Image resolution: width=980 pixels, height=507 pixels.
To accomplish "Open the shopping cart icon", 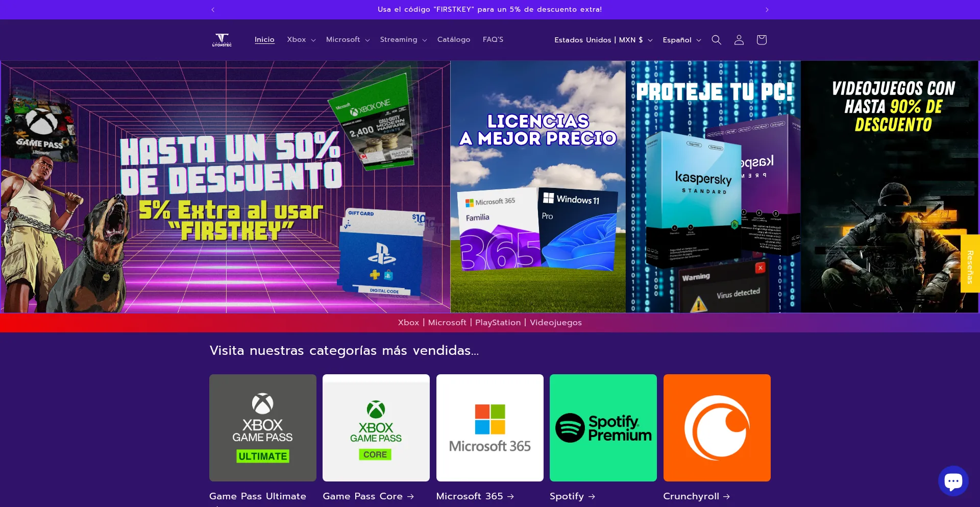I will [x=761, y=40].
